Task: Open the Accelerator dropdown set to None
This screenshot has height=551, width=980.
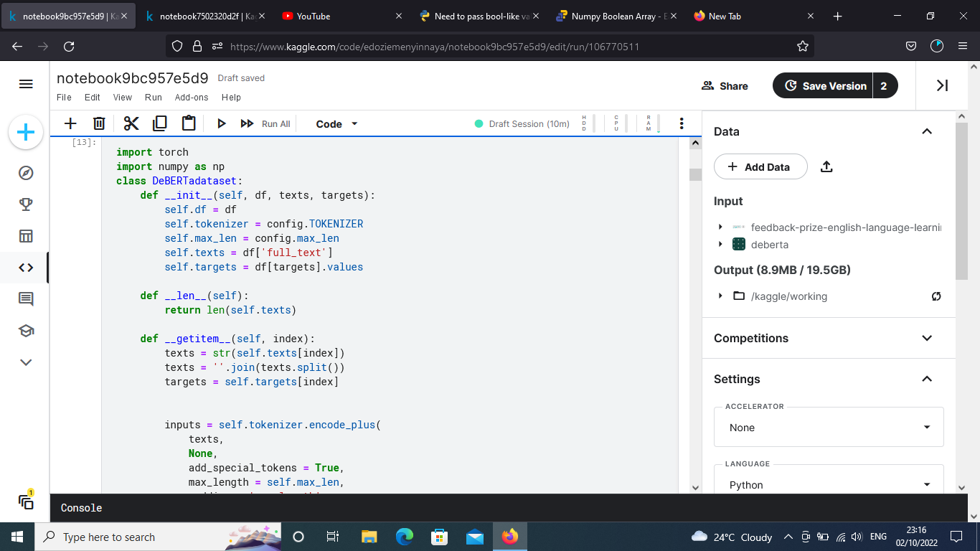Action: tap(829, 428)
